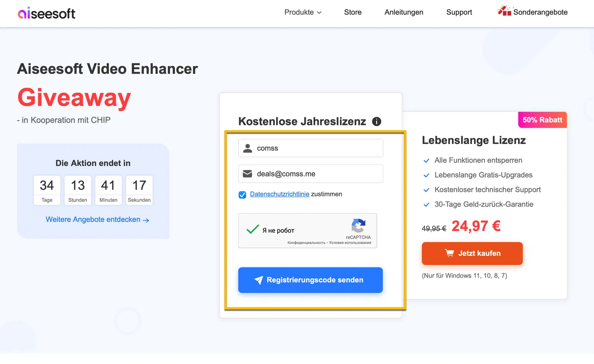This screenshot has width=594, height=364.
Task: Open the Anleitungen page
Action: pos(404,12)
